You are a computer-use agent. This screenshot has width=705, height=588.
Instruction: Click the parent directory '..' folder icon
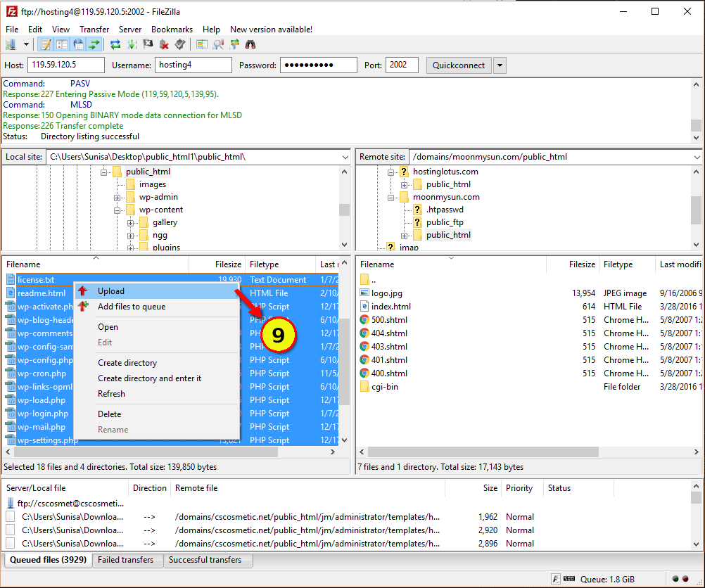364,280
